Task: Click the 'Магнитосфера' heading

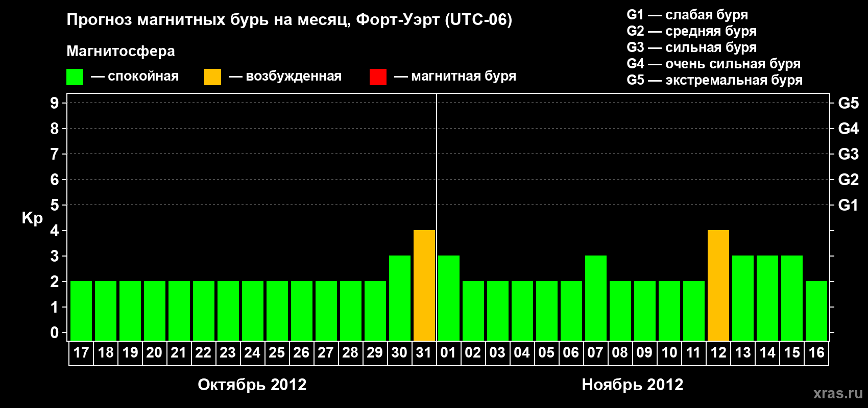Action: coord(121,51)
